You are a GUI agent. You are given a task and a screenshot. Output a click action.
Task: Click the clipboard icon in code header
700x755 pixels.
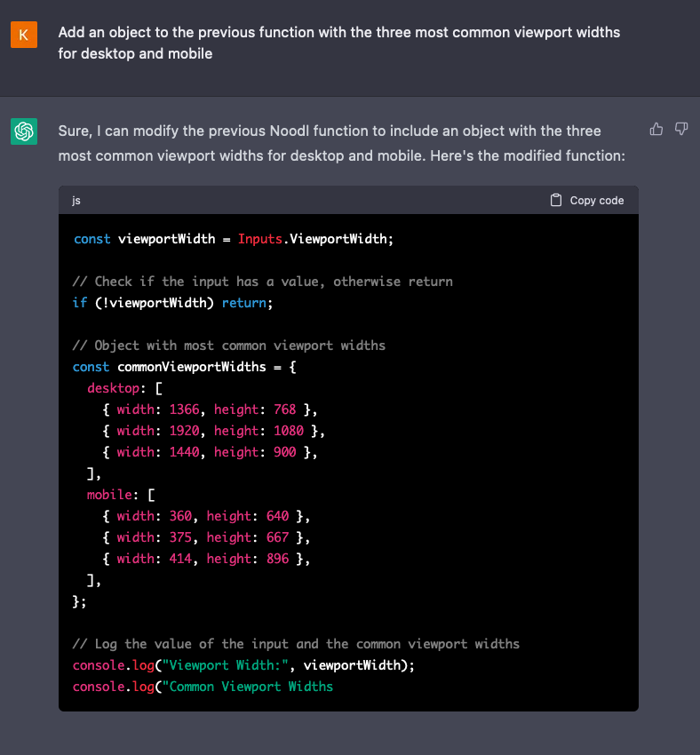tap(556, 201)
